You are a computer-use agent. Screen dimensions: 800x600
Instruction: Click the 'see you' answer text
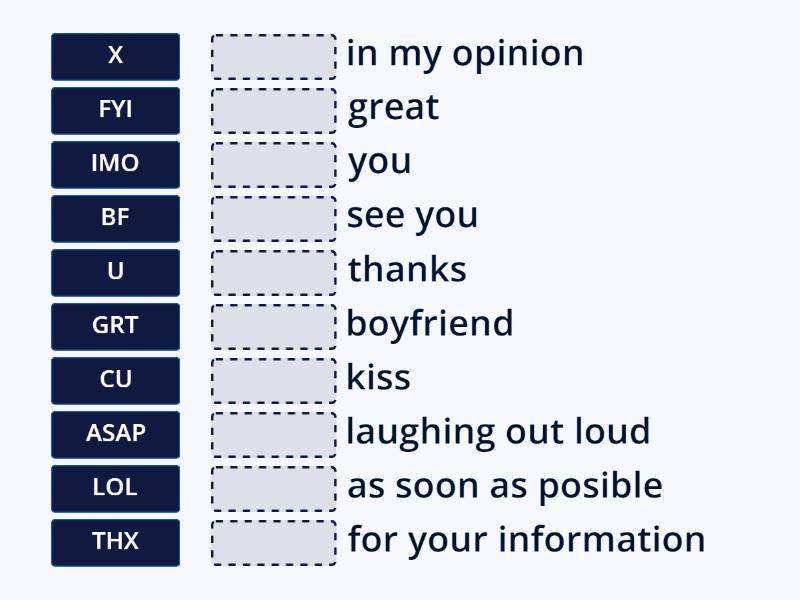[x=412, y=214]
